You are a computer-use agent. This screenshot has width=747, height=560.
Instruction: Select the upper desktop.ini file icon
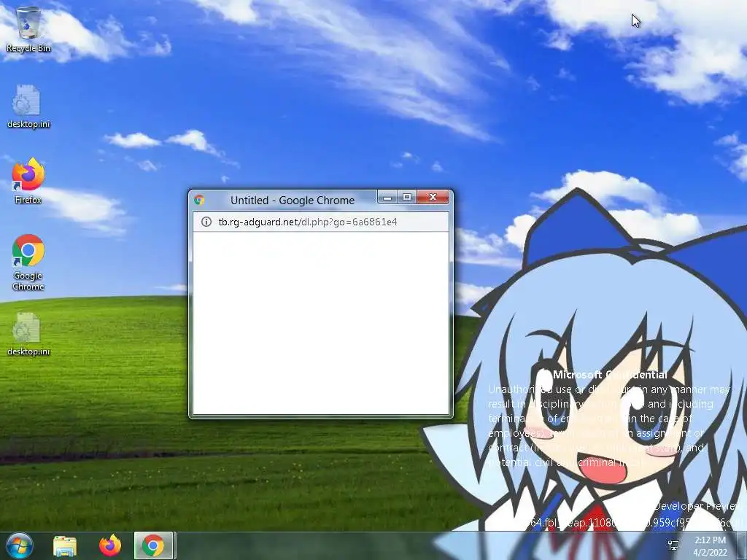(28, 106)
